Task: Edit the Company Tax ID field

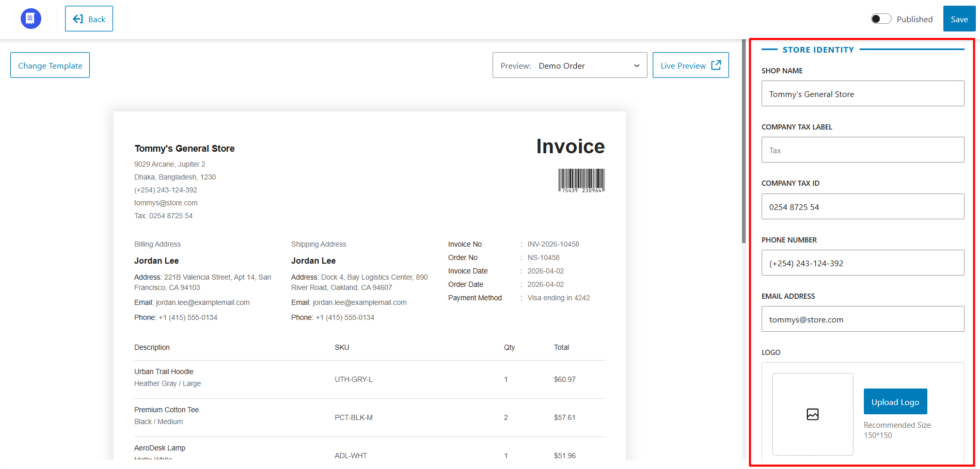Action: 863,207
